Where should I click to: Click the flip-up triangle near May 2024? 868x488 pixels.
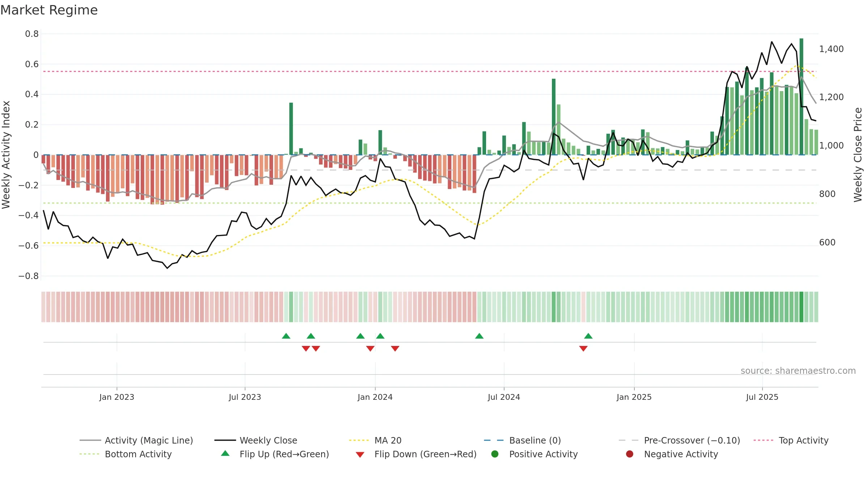click(479, 336)
